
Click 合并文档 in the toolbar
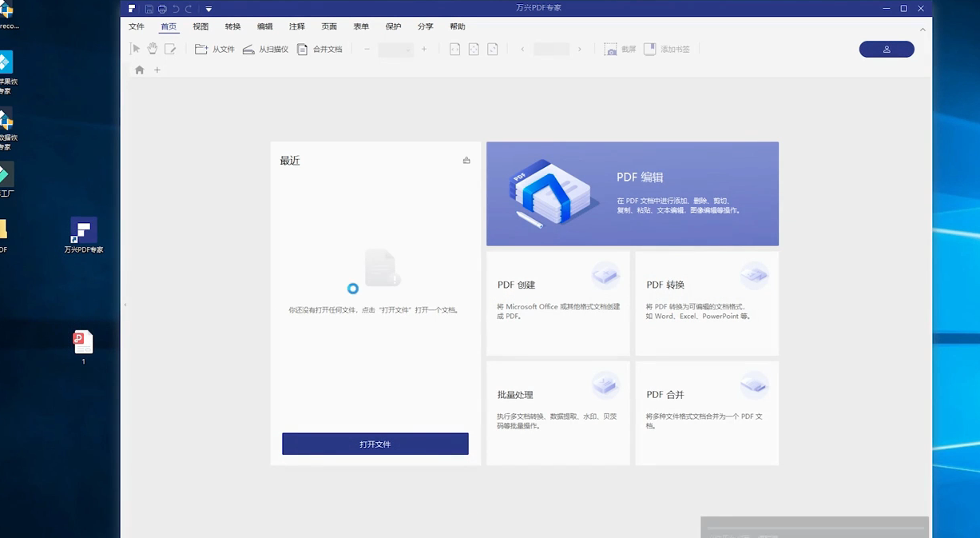tap(319, 49)
